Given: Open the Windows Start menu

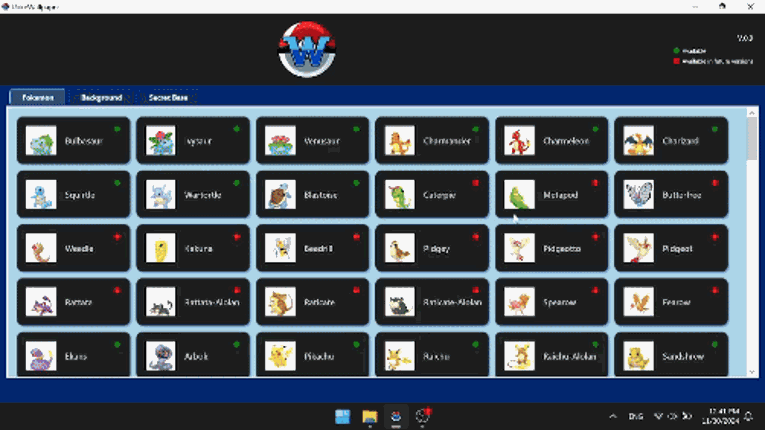Looking at the screenshot, I should 342,416.
